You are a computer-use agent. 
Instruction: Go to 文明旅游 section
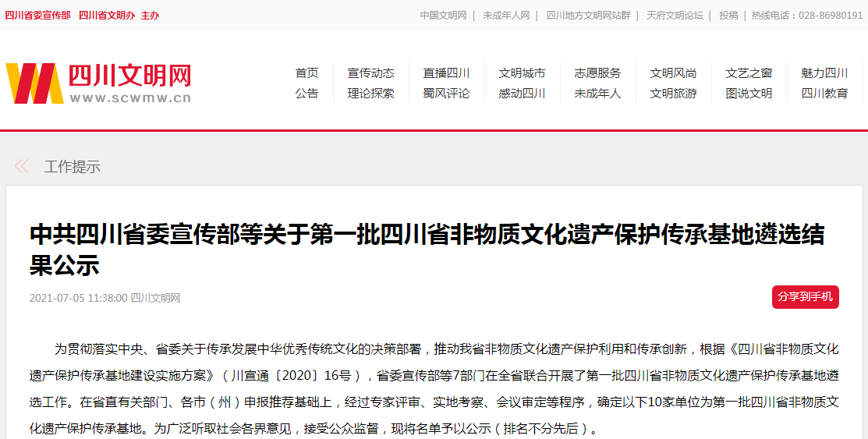tap(673, 94)
